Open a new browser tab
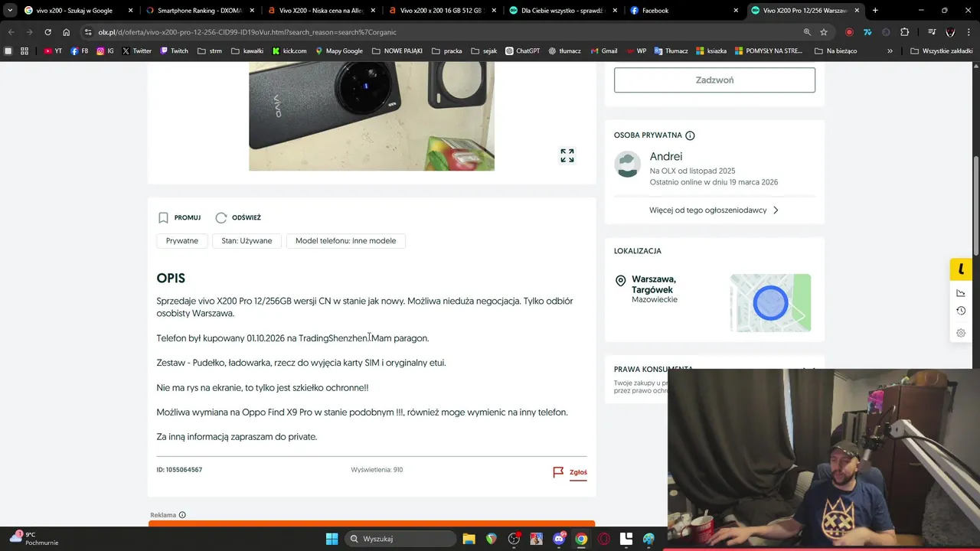 pos(875,11)
